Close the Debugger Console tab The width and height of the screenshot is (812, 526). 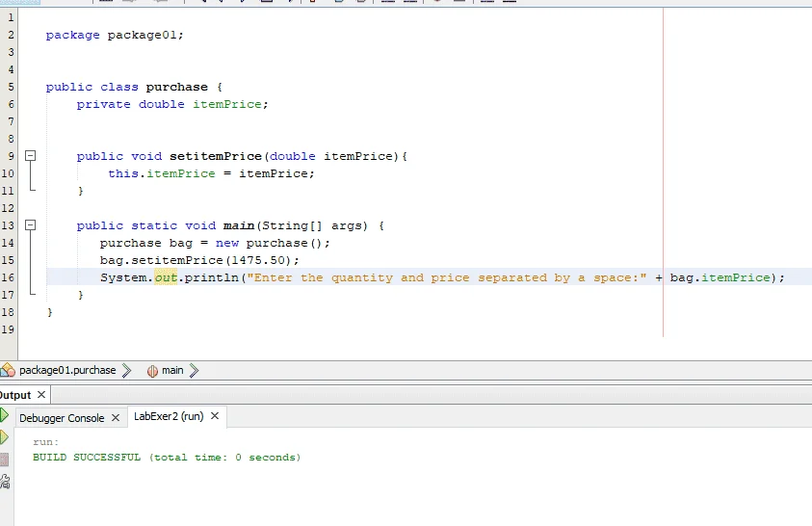116,417
